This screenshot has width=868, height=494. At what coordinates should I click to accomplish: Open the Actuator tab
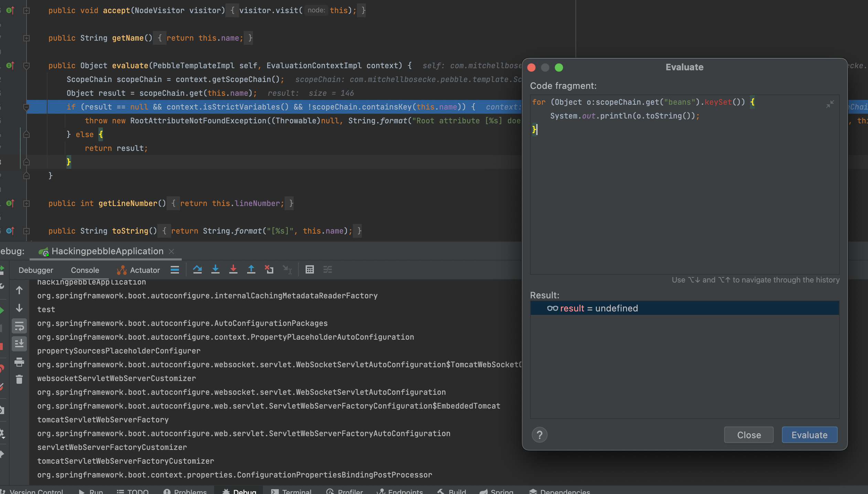pos(138,270)
